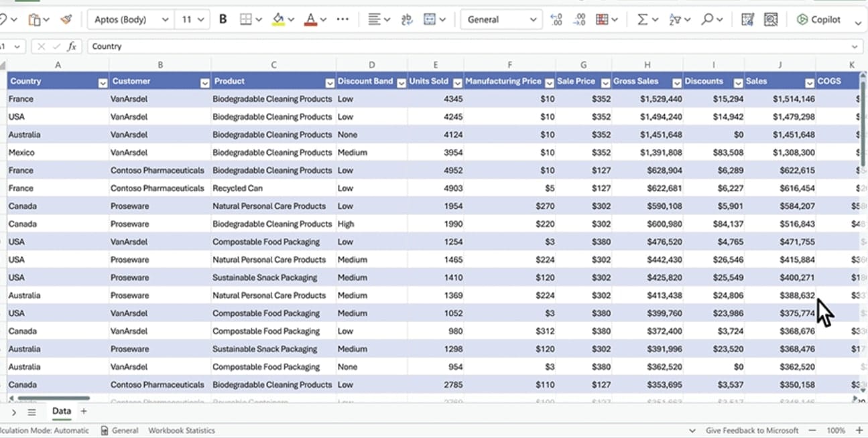The width and height of the screenshot is (868, 438).
Task: Apply the yellow fill color bucket
Action: click(278, 19)
